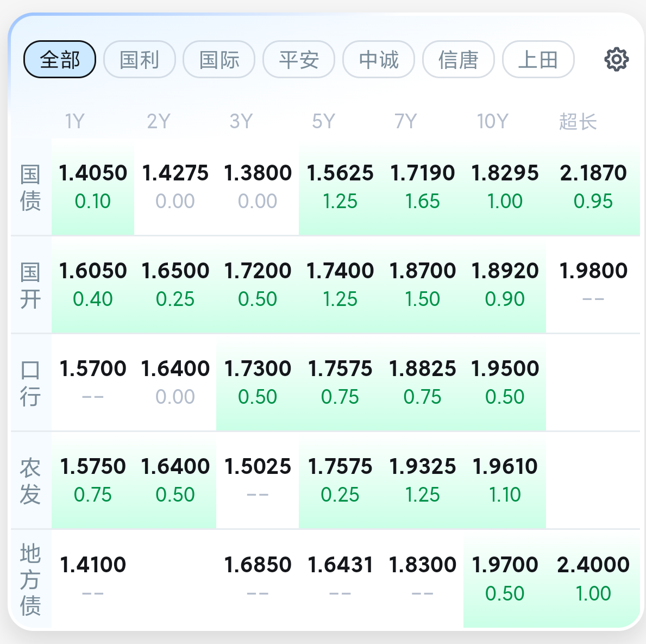Switch to the 信唐 tab
The height and width of the screenshot is (644, 646).
click(x=459, y=59)
